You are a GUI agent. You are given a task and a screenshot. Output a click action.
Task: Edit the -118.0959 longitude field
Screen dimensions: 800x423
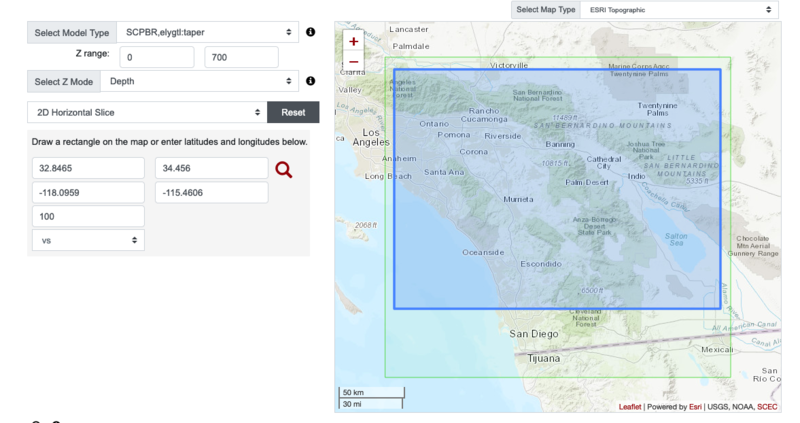pyautogui.click(x=88, y=192)
